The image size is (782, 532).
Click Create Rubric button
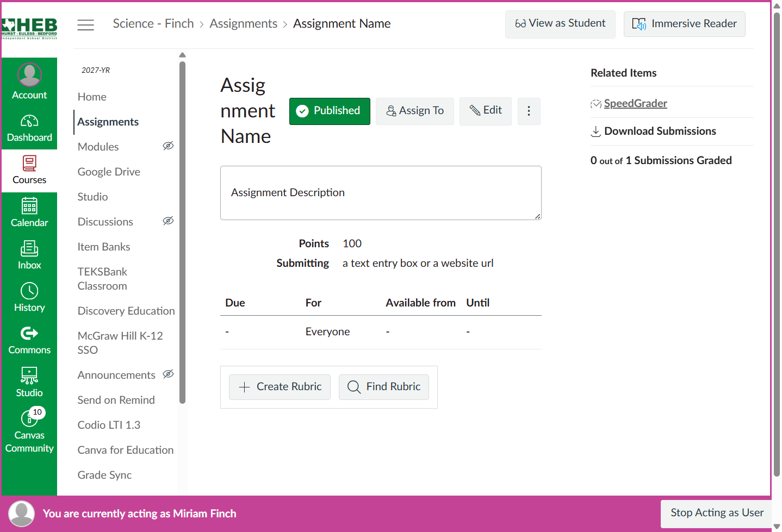coord(280,387)
